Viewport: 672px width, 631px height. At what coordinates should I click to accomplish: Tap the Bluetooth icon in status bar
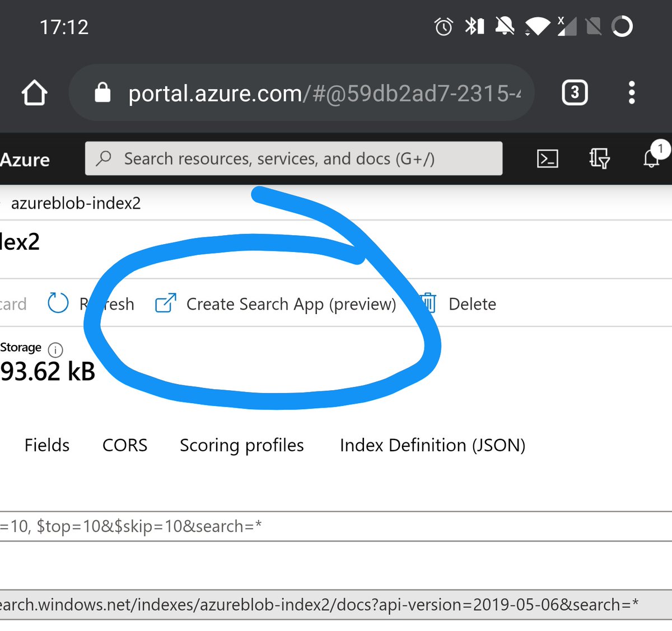pyautogui.click(x=475, y=26)
